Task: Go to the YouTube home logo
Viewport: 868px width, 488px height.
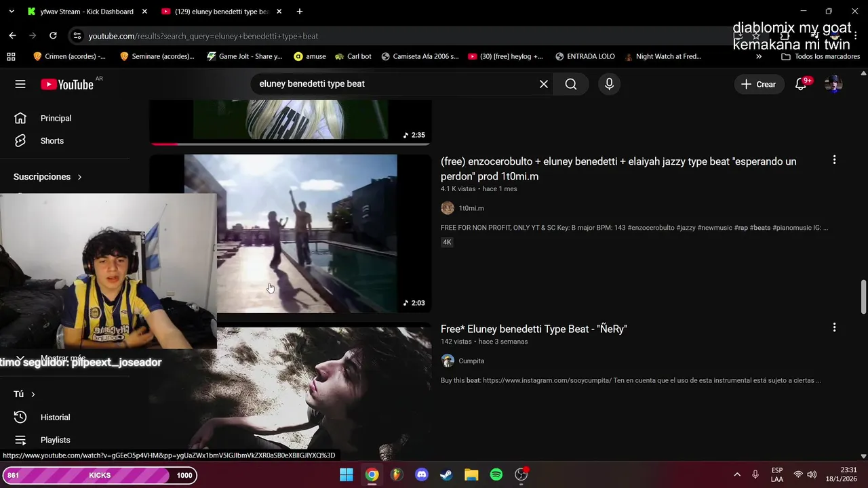Action: coord(66,84)
